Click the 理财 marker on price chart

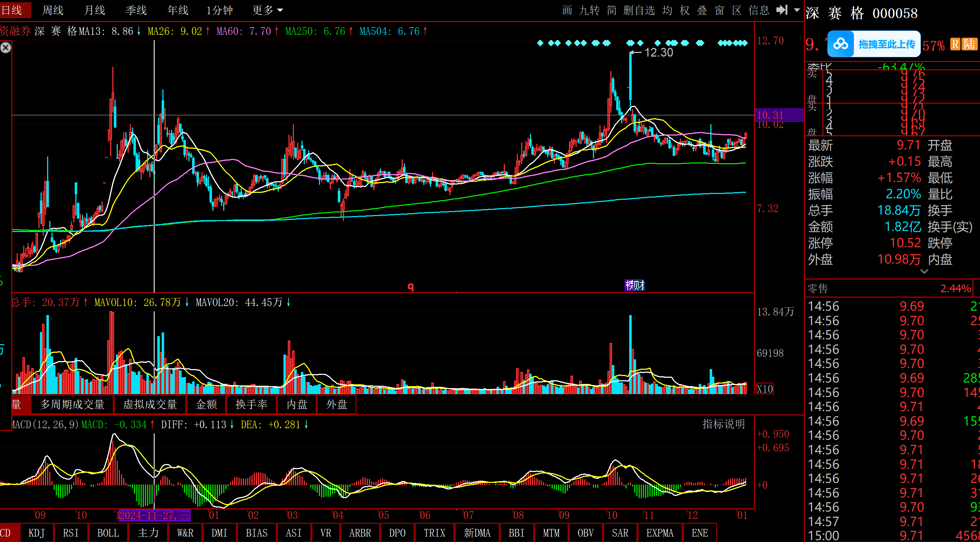point(635,285)
